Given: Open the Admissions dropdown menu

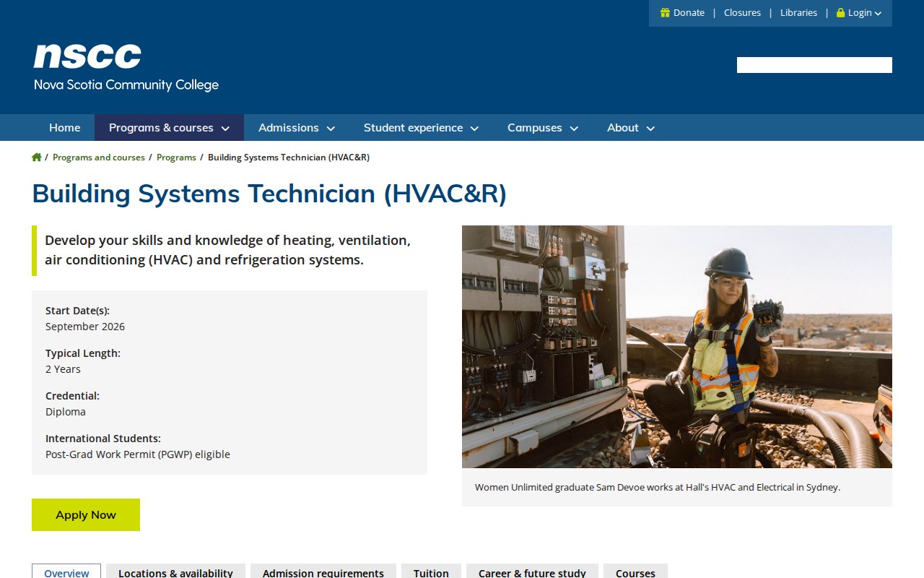Looking at the screenshot, I should point(296,128).
